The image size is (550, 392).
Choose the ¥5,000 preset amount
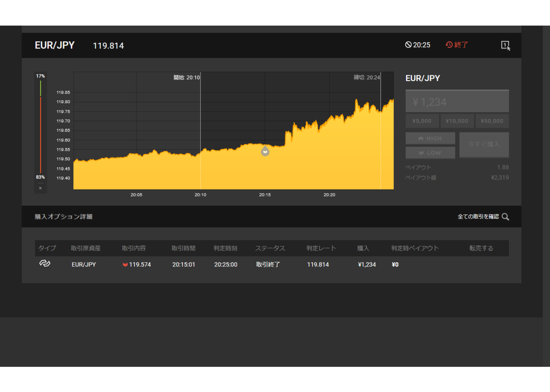click(422, 121)
